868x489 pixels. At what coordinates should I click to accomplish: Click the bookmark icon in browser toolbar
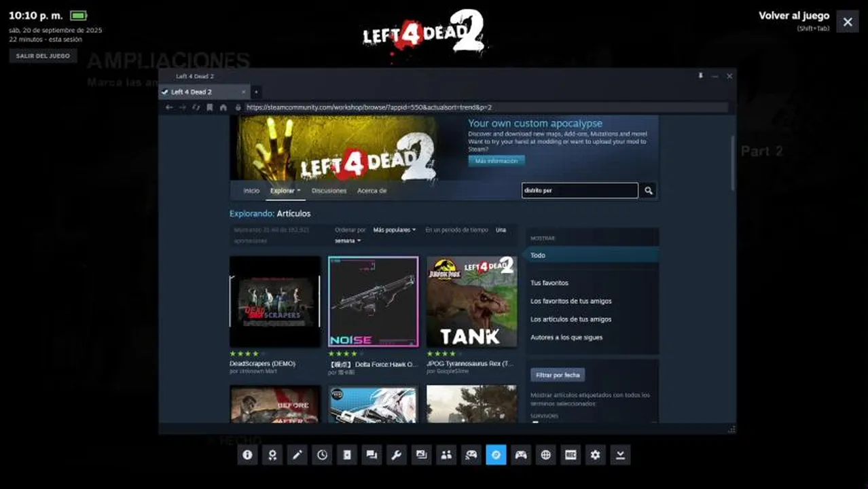point(209,107)
